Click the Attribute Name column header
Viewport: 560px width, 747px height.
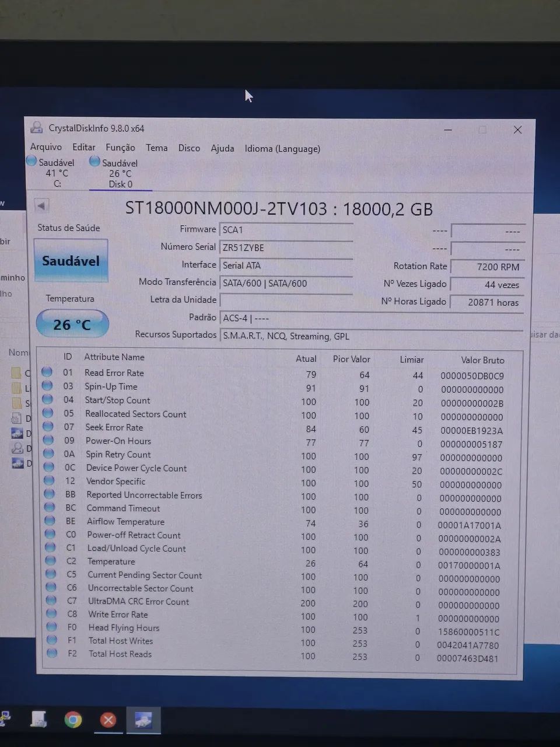click(x=114, y=357)
